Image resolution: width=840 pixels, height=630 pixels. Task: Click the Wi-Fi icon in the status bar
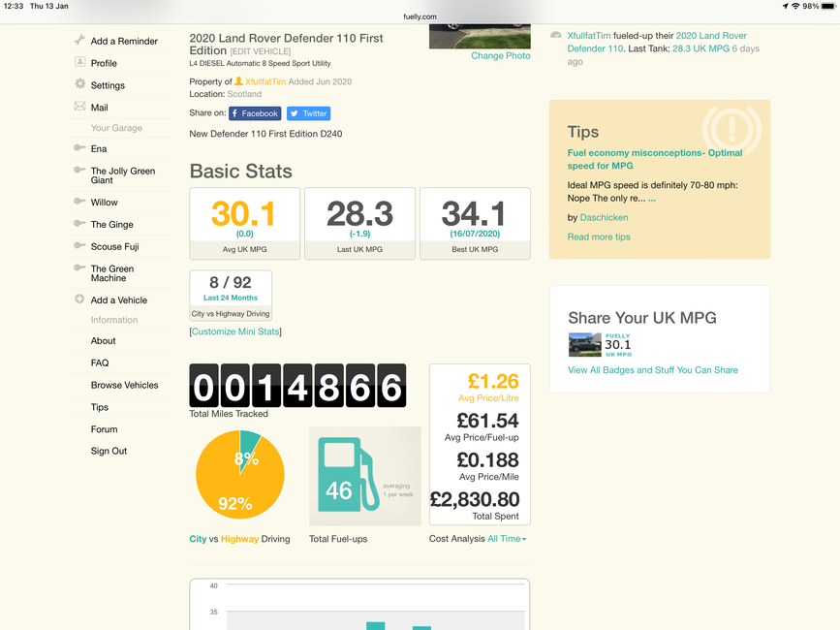(795, 6)
